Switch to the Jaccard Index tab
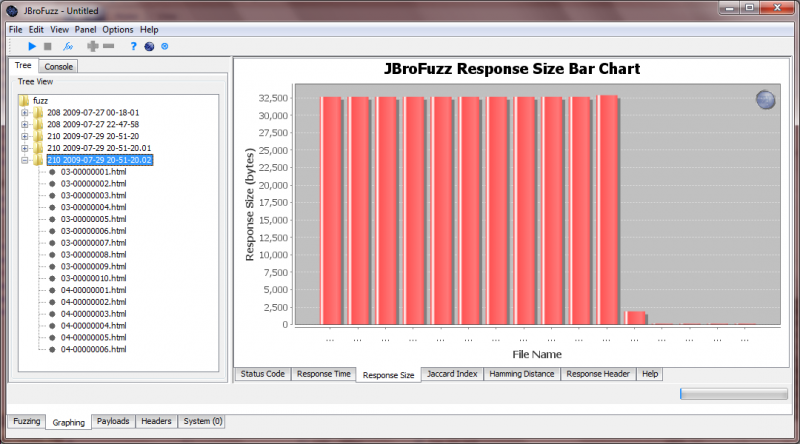Screen dimensions: 800x444 (x=452, y=374)
